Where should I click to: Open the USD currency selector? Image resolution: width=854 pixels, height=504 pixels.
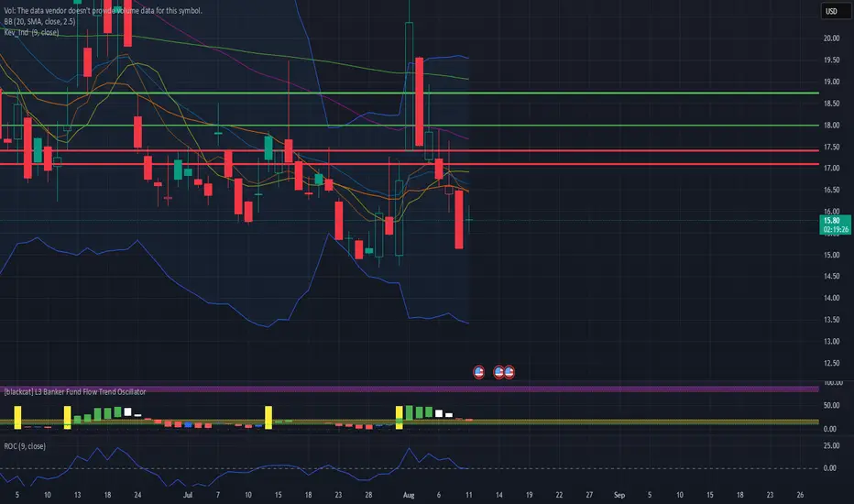(x=831, y=11)
